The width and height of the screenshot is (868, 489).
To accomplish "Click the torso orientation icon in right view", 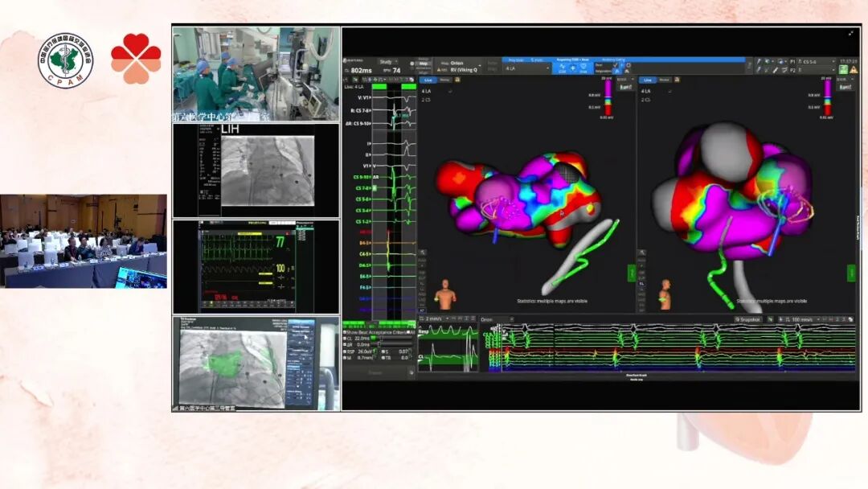I will coord(666,295).
